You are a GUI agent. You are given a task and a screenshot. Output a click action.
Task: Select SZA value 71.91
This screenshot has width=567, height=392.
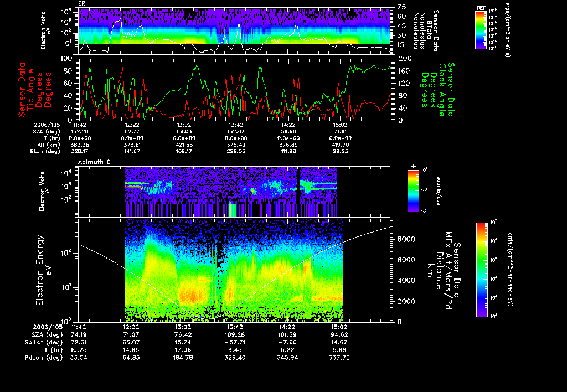coord(341,132)
